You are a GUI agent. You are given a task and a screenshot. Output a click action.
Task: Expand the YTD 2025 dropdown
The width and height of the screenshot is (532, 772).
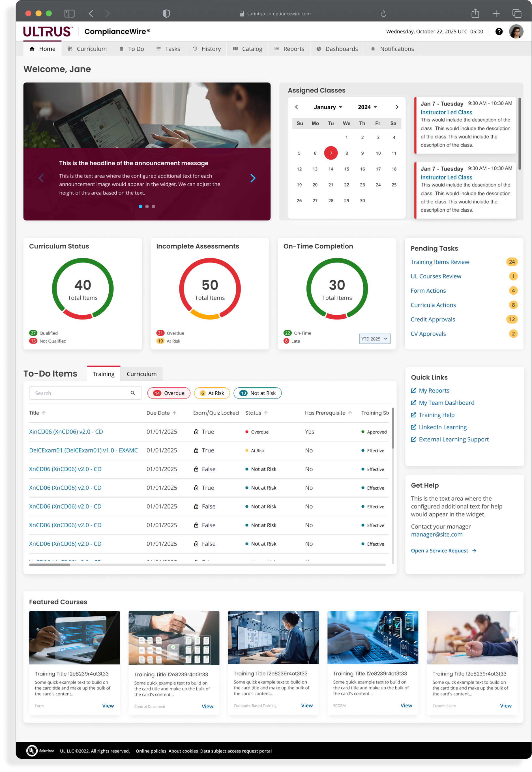click(375, 339)
